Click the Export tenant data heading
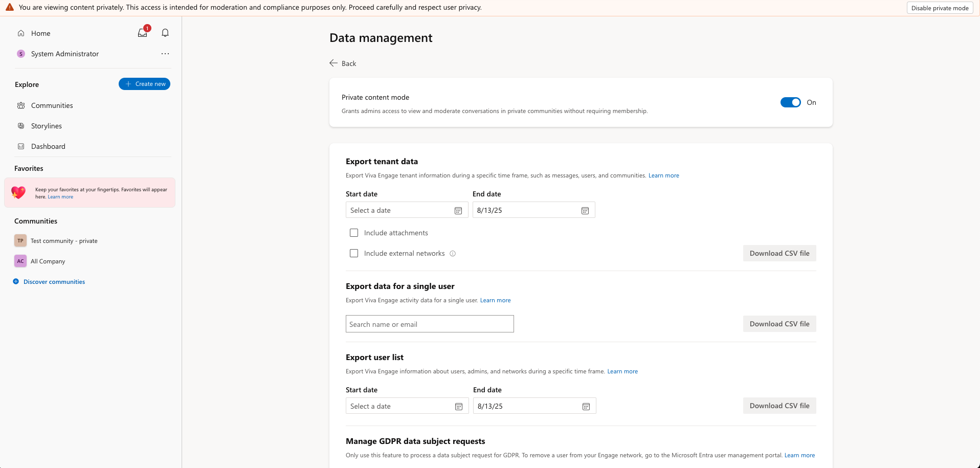980x468 pixels. click(x=382, y=161)
